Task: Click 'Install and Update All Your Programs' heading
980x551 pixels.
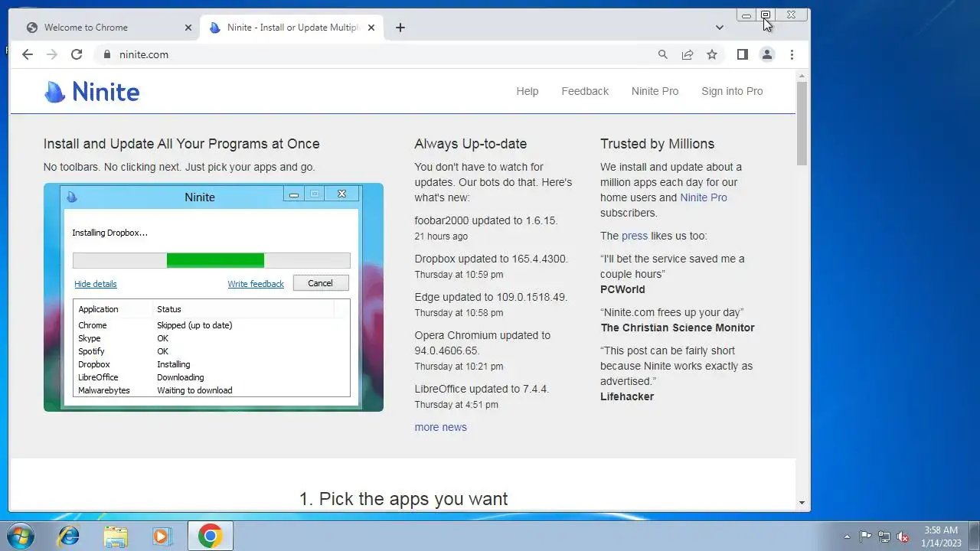Action: pos(181,144)
